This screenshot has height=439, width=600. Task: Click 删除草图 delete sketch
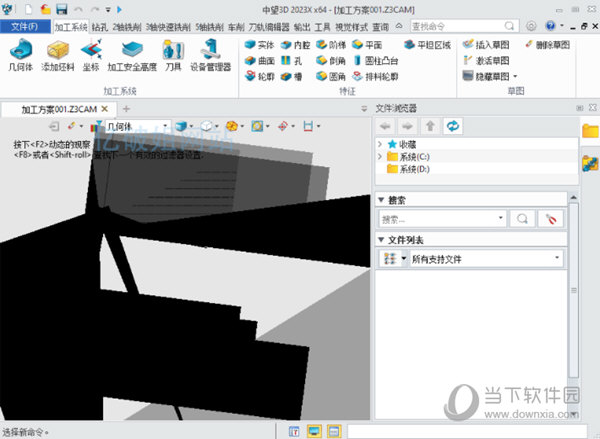[x=547, y=45]
